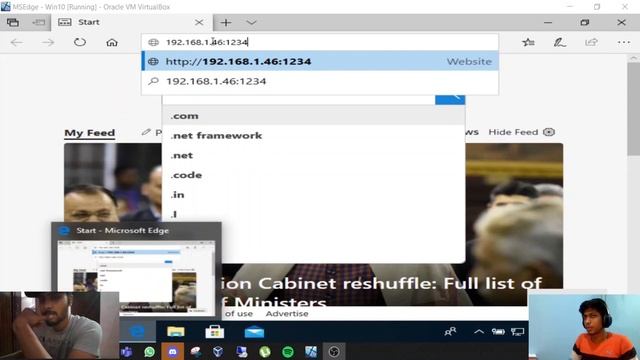This screenshot has height=360, width=640.
Task: Click the running VirtualBox VM taskbar icon
Action: [311, 351]
